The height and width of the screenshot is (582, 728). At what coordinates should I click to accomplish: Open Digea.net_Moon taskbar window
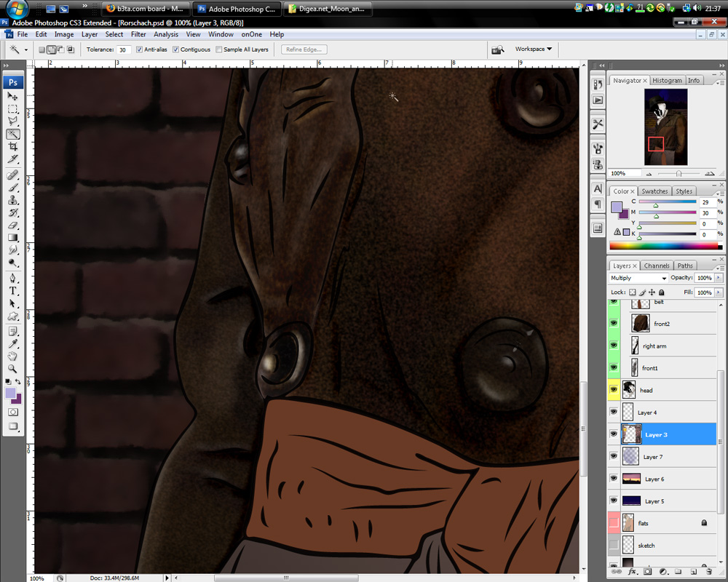click(x=328, y=9)
